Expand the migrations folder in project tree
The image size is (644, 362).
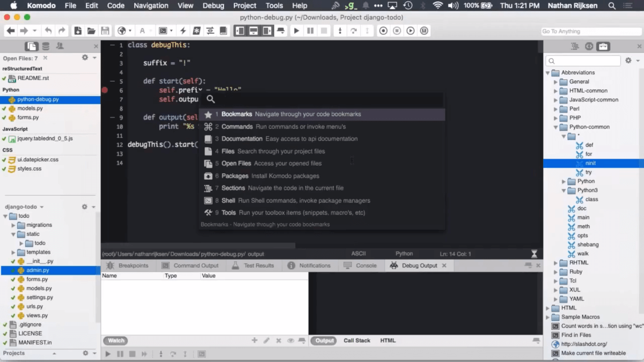tap(13, 225)
